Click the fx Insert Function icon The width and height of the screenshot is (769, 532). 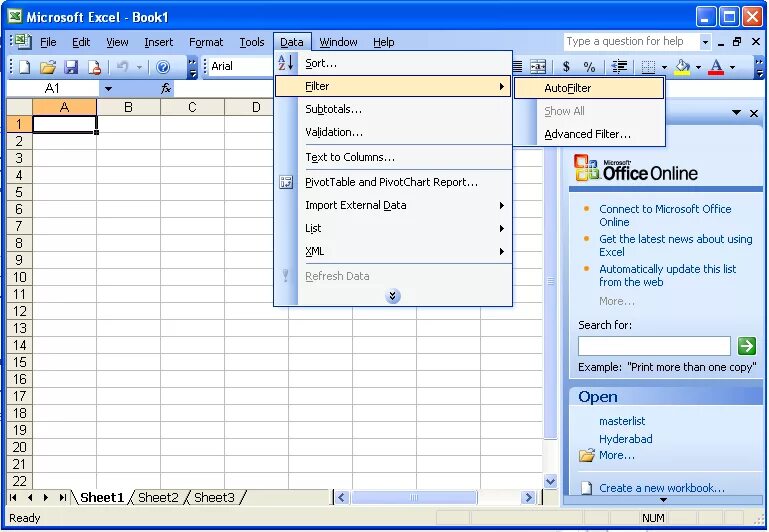[166, 89]
